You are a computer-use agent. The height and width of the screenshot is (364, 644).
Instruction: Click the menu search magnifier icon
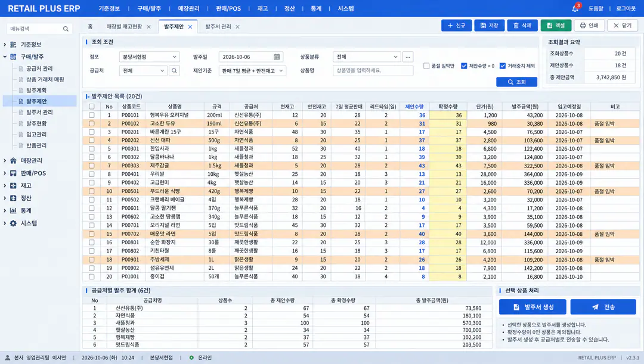66,29
